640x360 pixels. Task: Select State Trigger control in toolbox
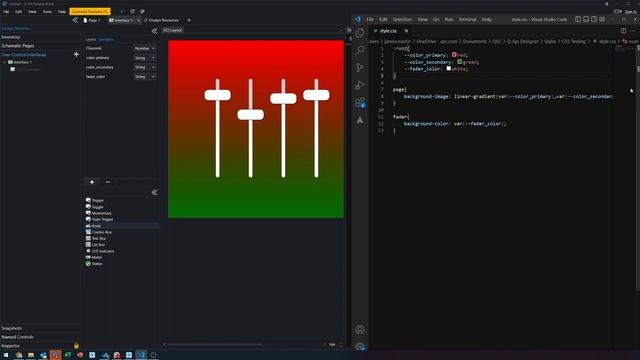tap(99, 219)
